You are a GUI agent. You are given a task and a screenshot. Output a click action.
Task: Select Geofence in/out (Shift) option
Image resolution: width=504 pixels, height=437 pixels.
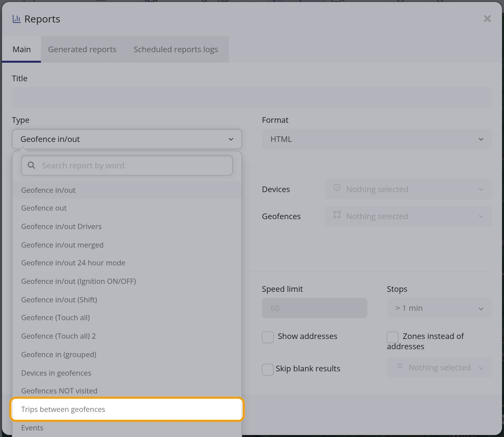pyautogui.click(x=127, y=300)
